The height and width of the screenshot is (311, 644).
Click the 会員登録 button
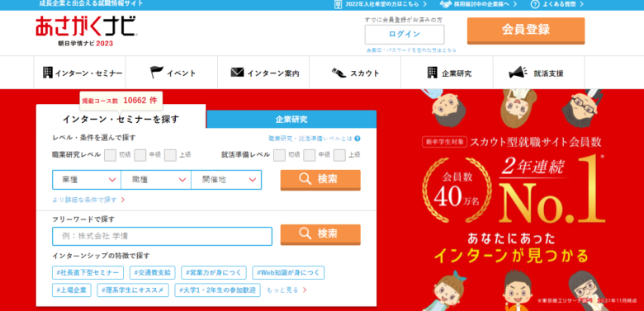pyautogui.click(x=526, y=30)
